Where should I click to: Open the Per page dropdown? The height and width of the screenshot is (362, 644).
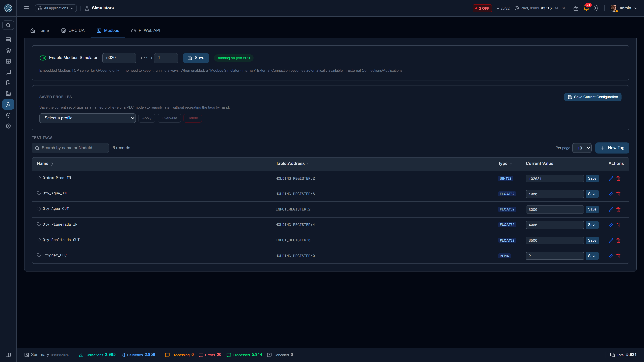(x=582, y=148)
